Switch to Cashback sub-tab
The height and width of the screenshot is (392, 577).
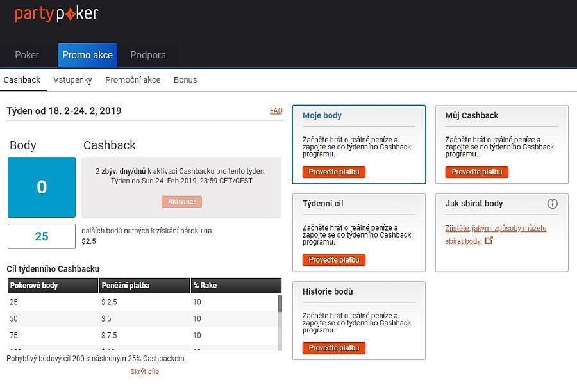(22, 80)
